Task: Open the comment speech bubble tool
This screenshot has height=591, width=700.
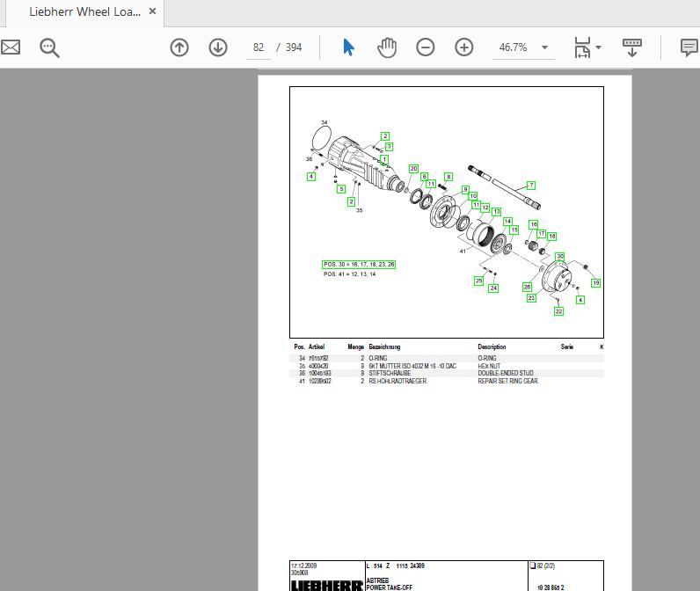Action: click(x=689, y=47)
